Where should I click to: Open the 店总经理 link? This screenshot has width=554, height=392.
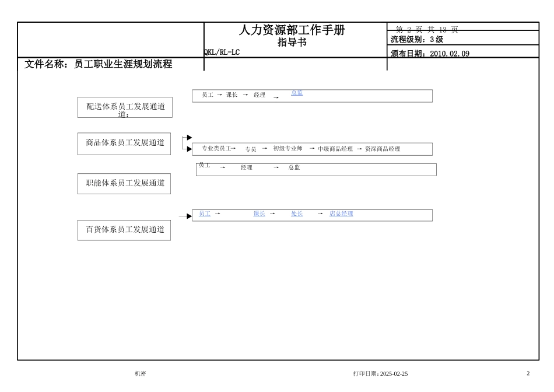coord(341,214)
